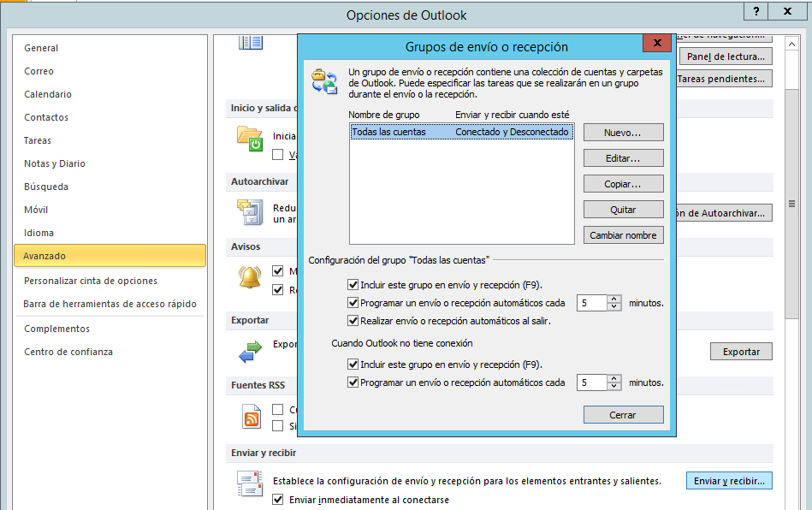The width and height of the screenshot is (812, 510).
Task: Click 'Nombre de grupo' column header
Action: click(x=383, y=115)
